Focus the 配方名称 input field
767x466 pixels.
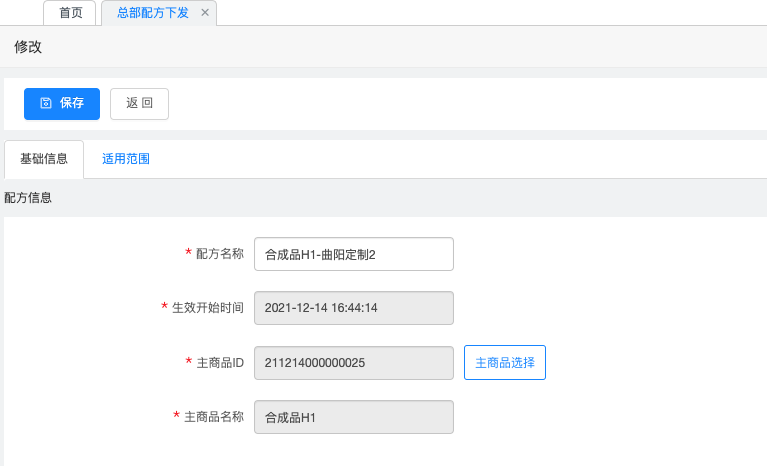(x=354, y=254)
